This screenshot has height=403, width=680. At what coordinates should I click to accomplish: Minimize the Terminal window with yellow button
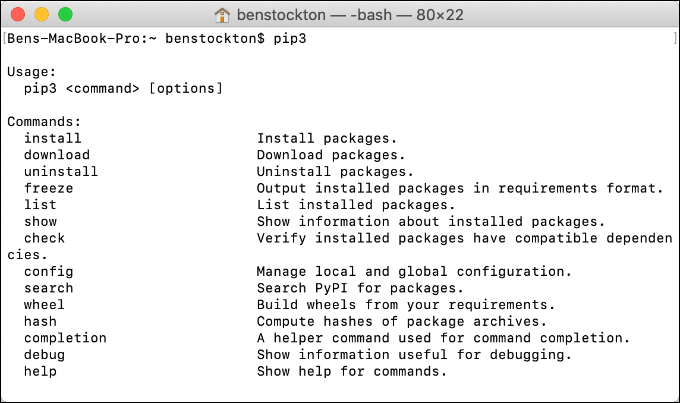(x=44, y=15)
